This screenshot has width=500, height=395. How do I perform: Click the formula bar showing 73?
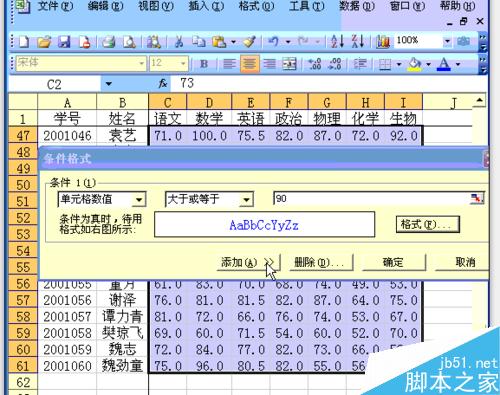point(328,83)
